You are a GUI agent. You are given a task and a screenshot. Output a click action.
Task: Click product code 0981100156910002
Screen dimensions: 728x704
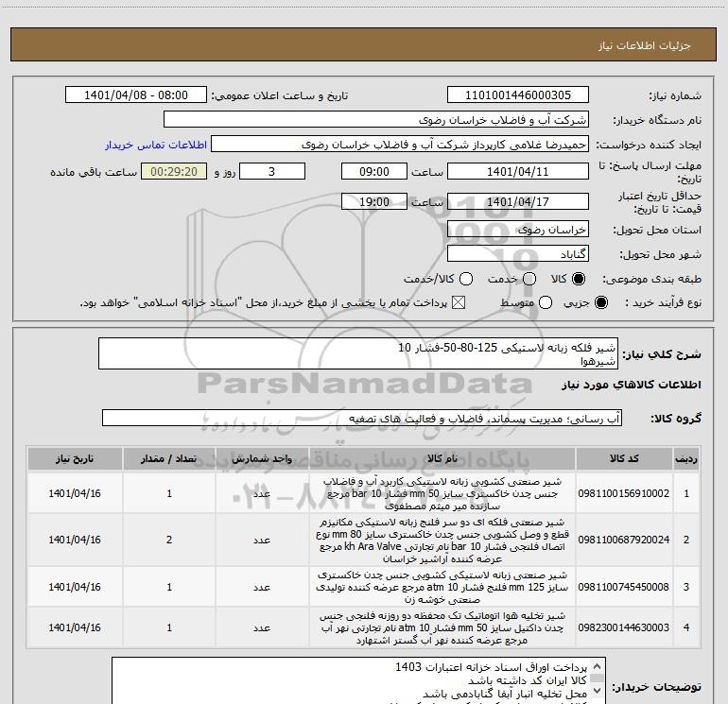click(x=624, y=493)
